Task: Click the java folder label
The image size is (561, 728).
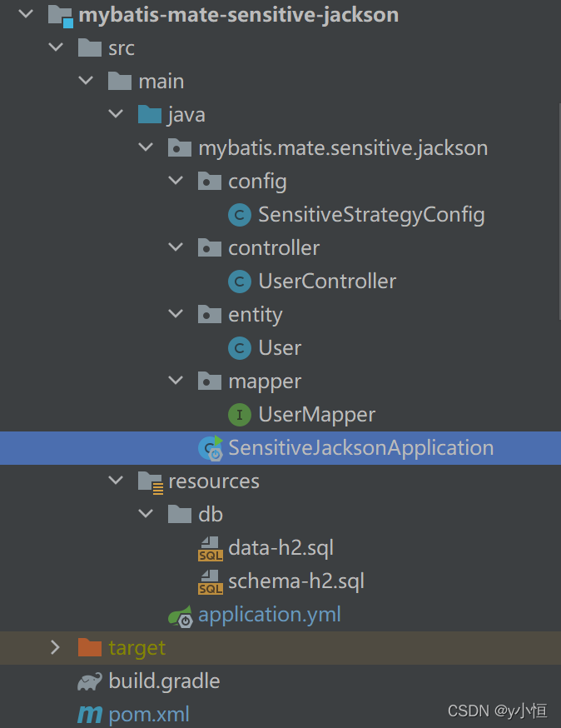Action: point(186,115)
